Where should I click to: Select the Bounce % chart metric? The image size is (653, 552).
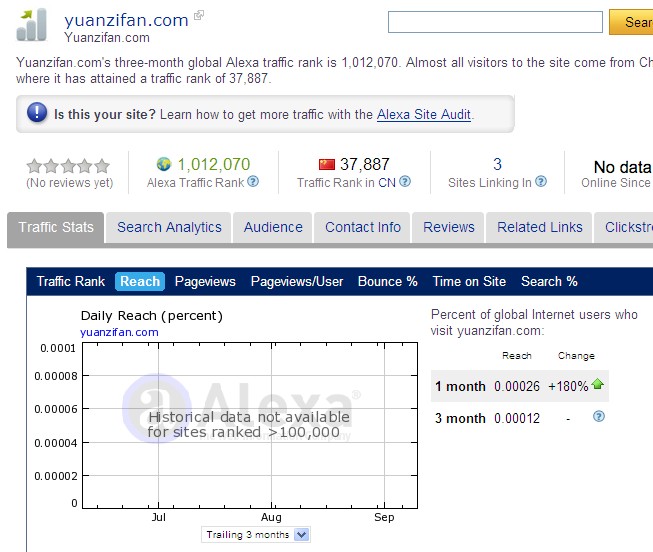click(x=387, y=281)
